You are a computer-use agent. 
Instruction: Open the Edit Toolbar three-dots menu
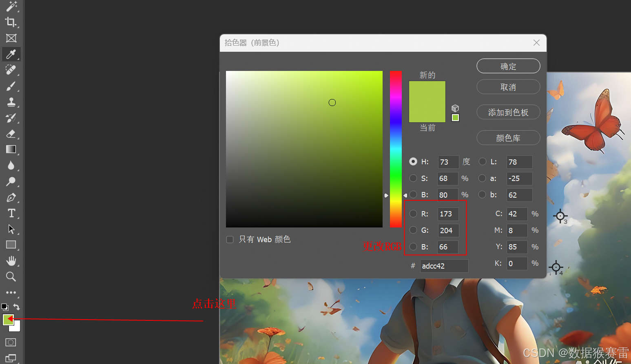[x=11, y=293]
